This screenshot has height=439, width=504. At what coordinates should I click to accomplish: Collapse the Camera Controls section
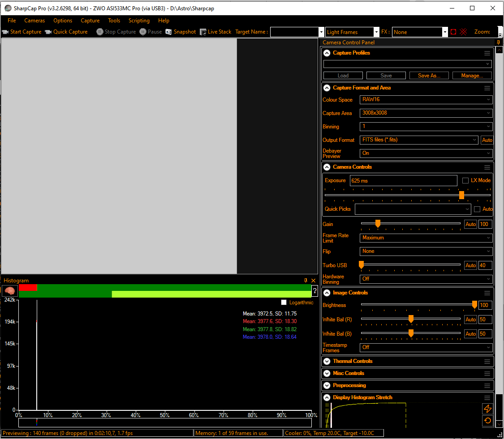point(327,167)
